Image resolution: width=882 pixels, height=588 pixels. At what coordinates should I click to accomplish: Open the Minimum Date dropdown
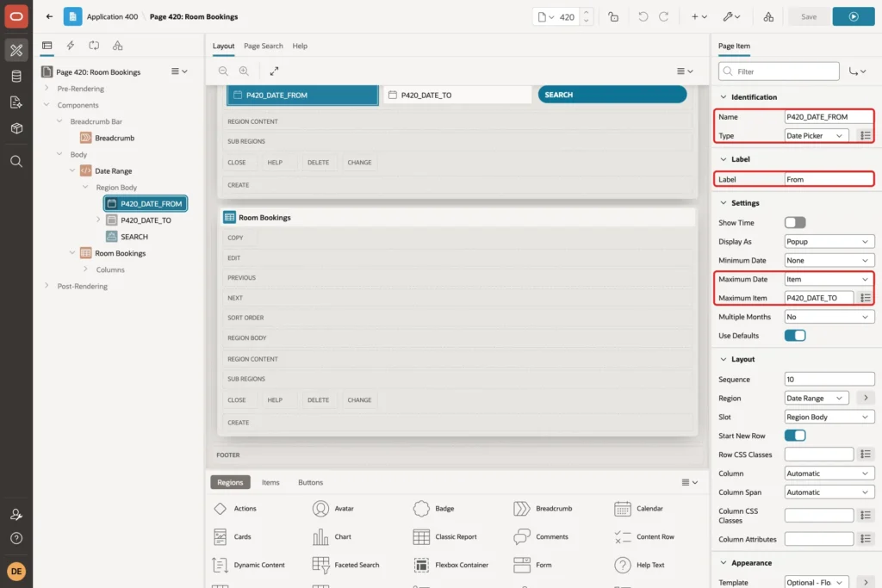tap(829, 260)
